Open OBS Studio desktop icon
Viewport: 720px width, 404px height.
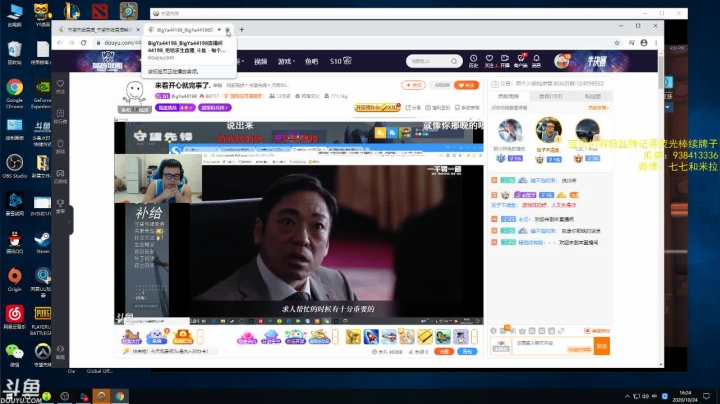pyautogui.click(x=15, y=167)
